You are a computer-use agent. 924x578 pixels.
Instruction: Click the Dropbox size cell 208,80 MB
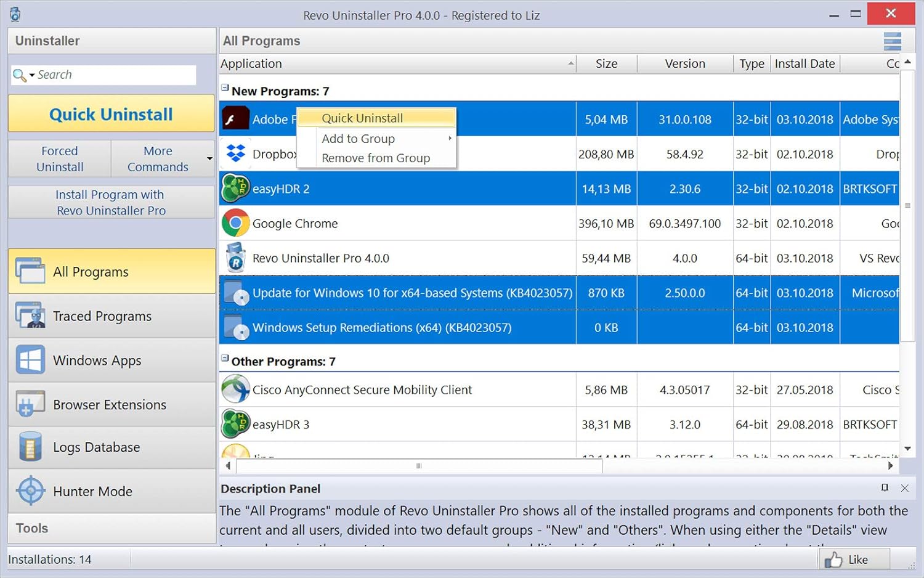pos(606,154)
